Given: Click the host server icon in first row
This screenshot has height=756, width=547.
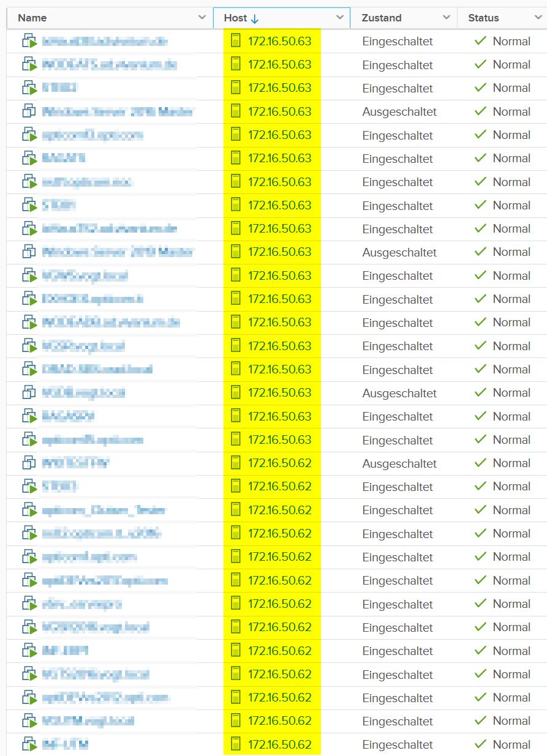Looking at the screenshot, I should [235, 42].
